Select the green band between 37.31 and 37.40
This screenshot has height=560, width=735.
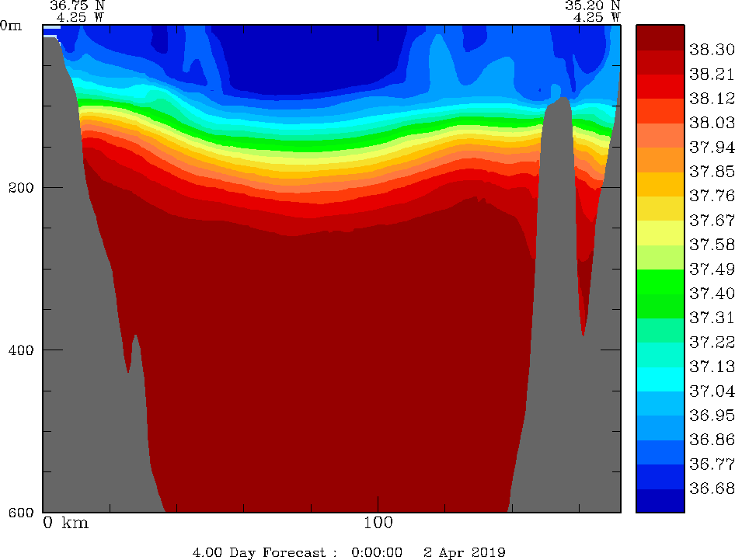pos(660,305)
